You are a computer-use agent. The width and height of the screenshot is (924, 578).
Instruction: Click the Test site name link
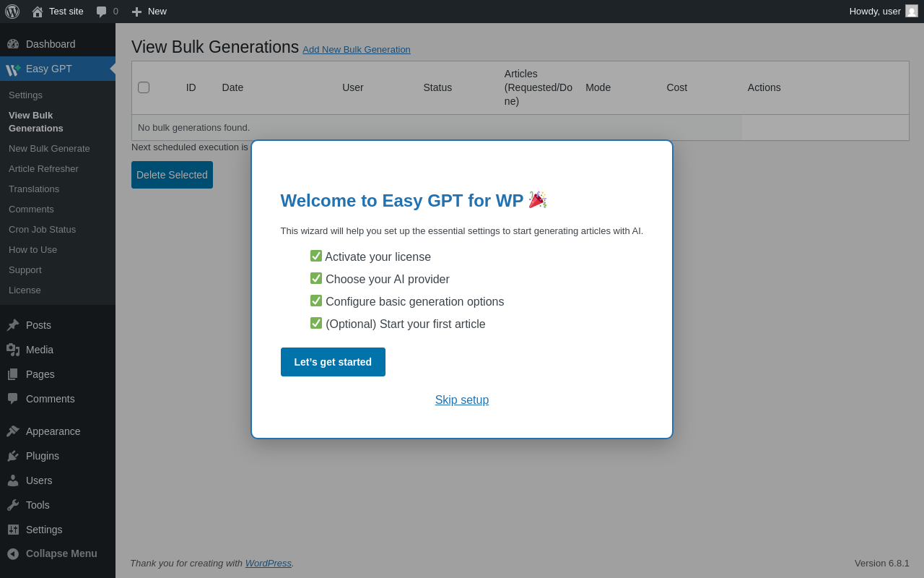coord(66,11)
